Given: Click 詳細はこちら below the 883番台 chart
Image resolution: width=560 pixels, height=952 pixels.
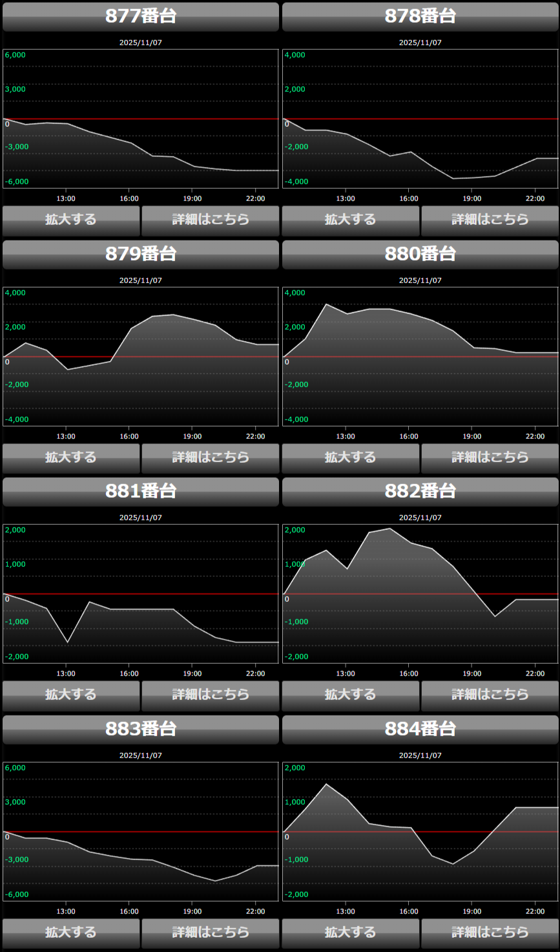Looking at the screenshot, I should click(211, 933).
